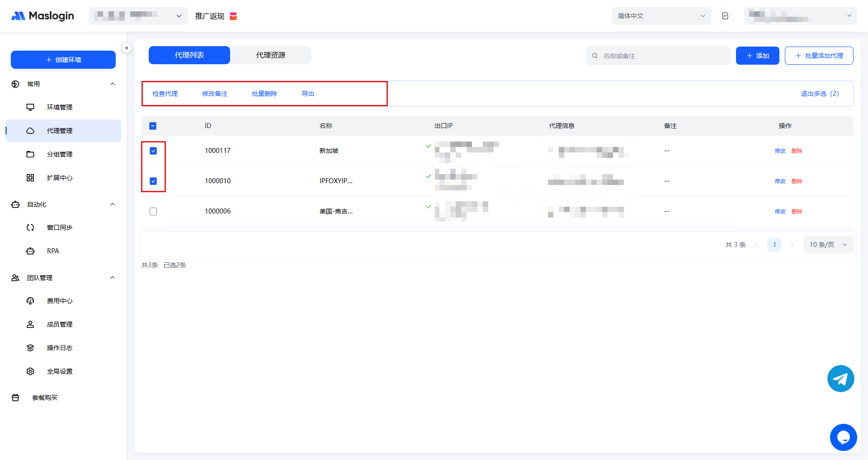Click the 窗口同步 sync icon

(30, 228)
